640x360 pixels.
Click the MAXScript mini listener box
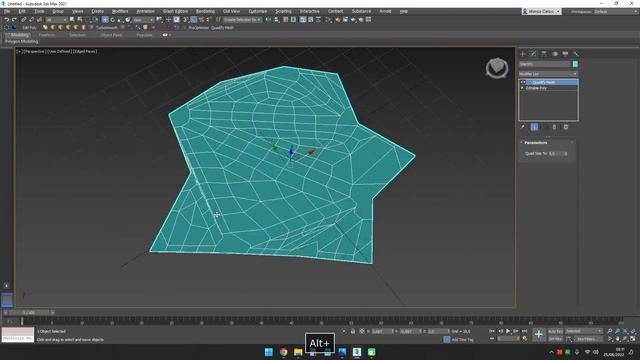pos(18,335)
